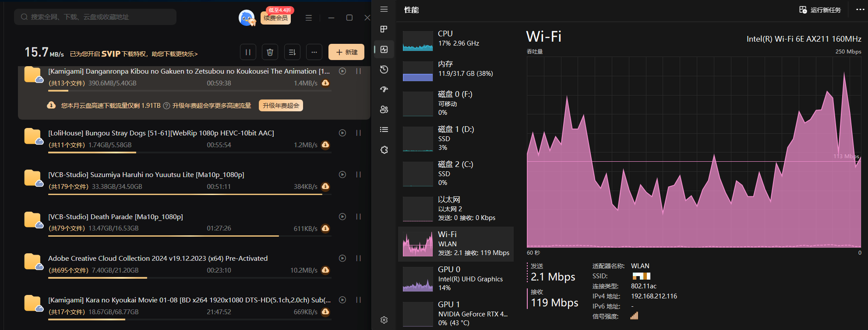Image resolution: width=868 pixels, height=330 pixels.
Task: Select GPU 1 NVIDIA GeForce RTX
Action: pos(456,314)
